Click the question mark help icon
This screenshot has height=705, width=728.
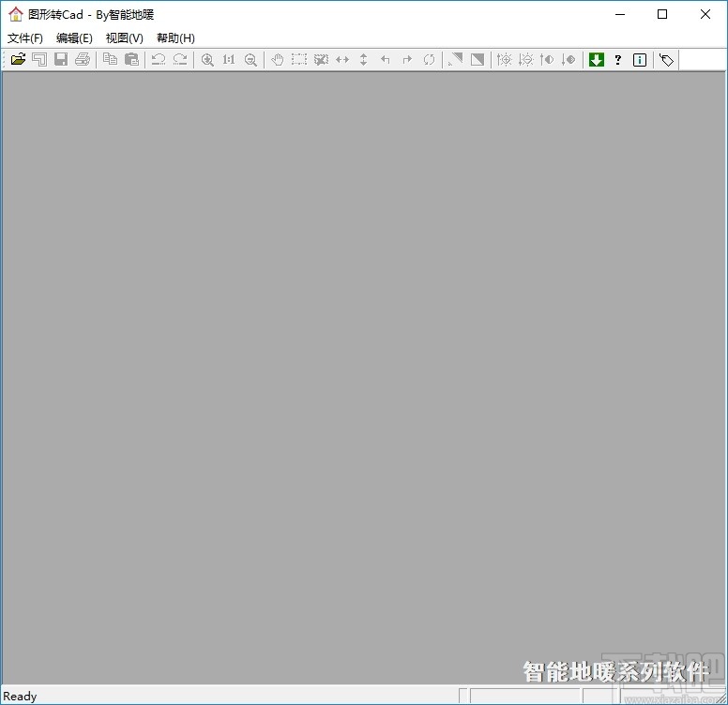coord(618,59)
